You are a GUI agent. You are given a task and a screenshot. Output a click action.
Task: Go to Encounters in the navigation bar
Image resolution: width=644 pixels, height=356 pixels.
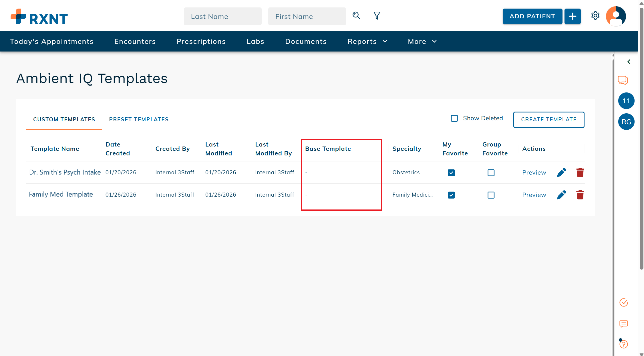135,41
